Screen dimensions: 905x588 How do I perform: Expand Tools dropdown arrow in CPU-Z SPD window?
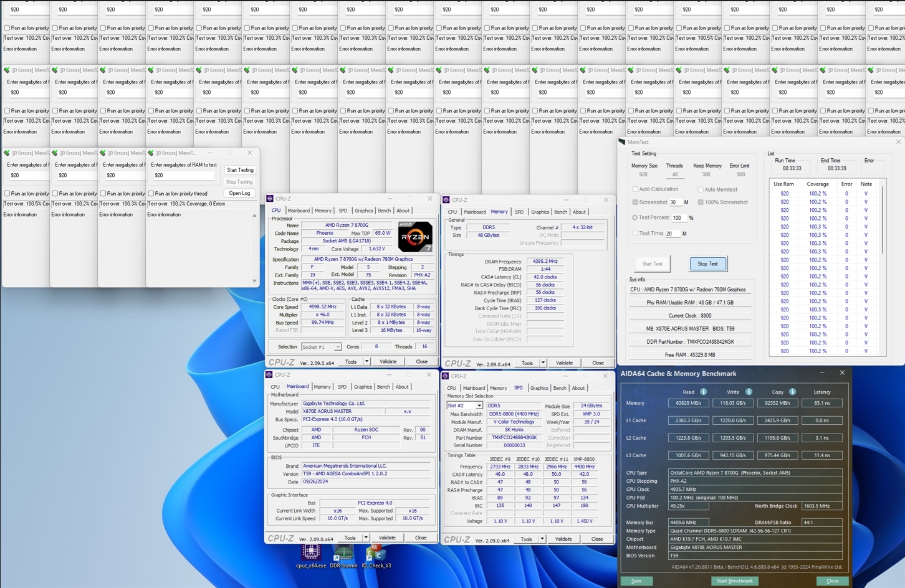[x=542, y=539]
